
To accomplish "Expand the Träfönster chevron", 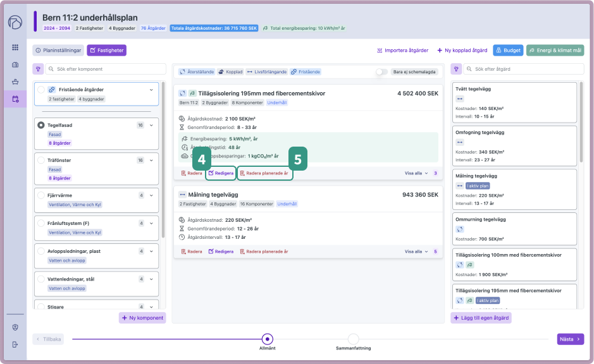I will [151, 161].
